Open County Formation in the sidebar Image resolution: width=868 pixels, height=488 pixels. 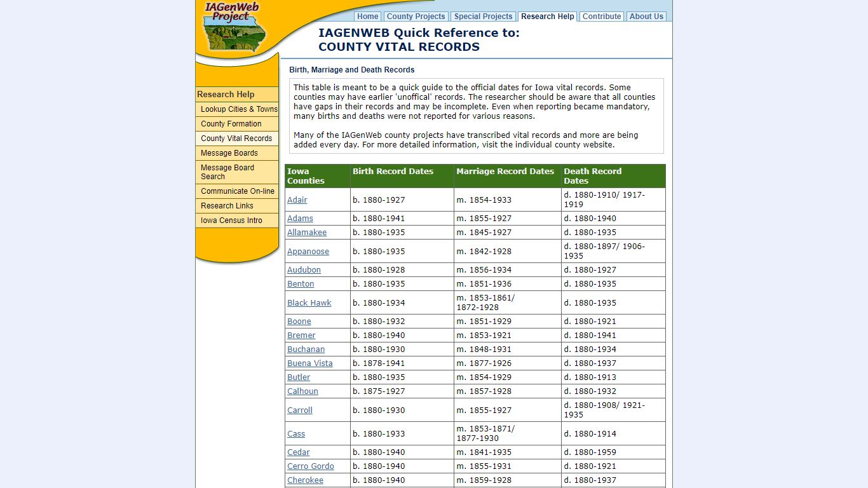[237, 124]
